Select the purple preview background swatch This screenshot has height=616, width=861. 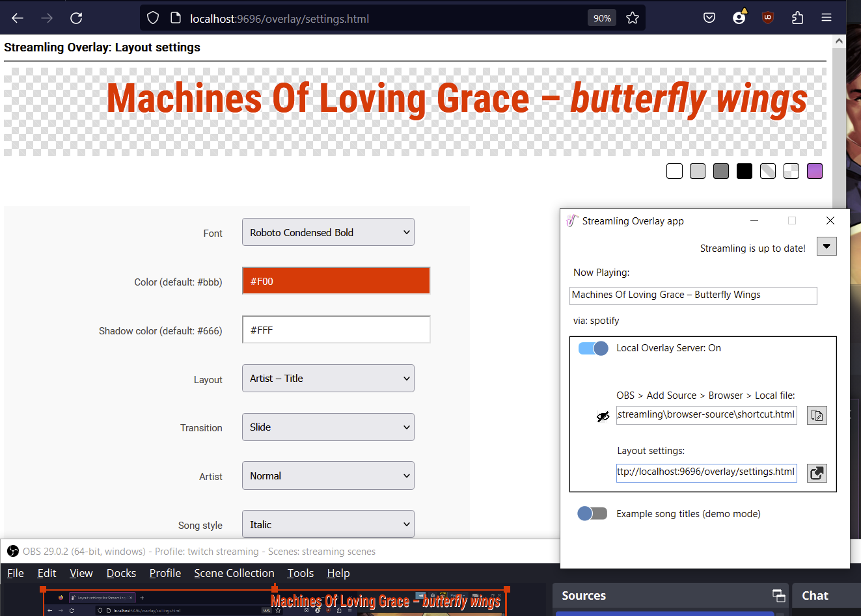815,171
